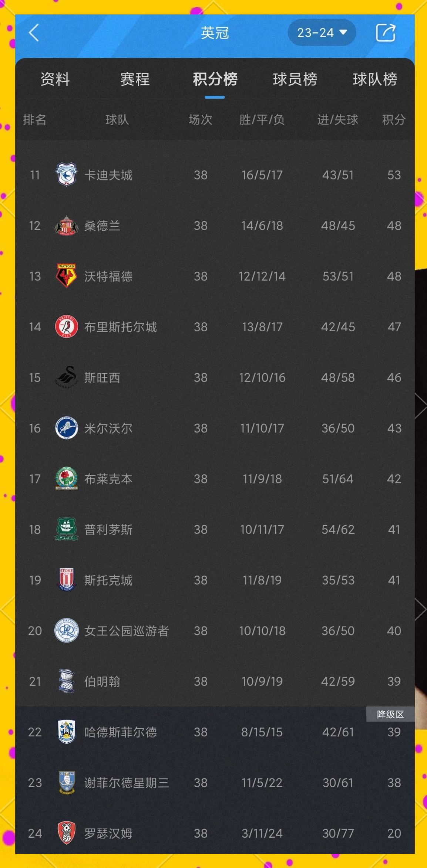Screen dimensions: 427x868
Task: Tap the 降级区 relegation zone label
Action: [390, 714]
